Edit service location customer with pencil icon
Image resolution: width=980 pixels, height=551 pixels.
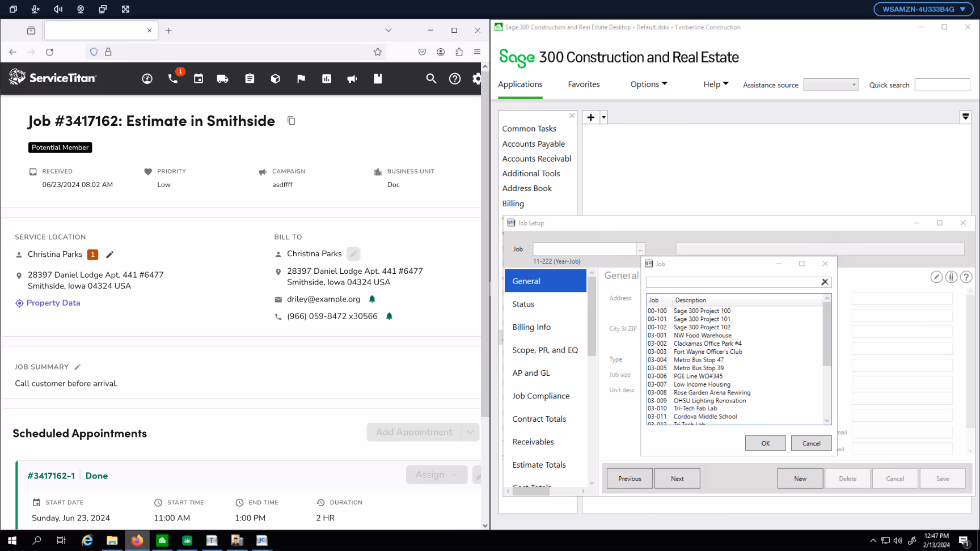pyautogui.click(x=110, y=255)
